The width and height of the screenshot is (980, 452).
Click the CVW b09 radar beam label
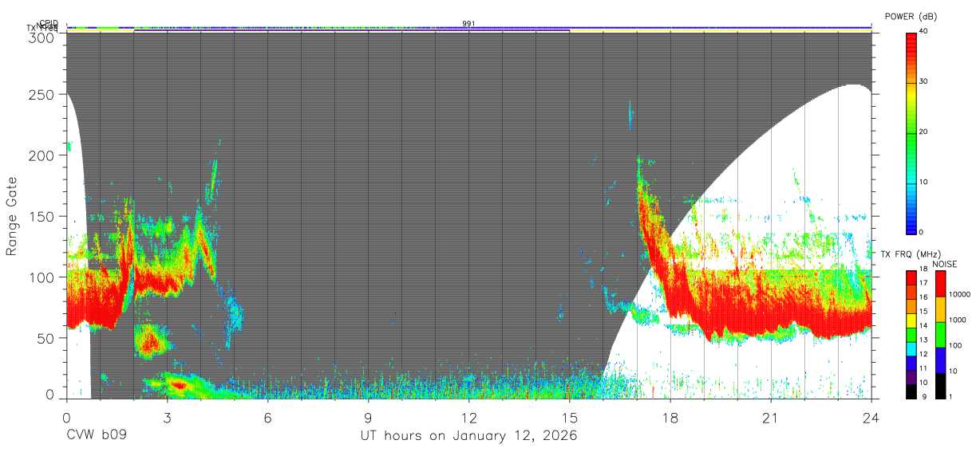(97, 436)
